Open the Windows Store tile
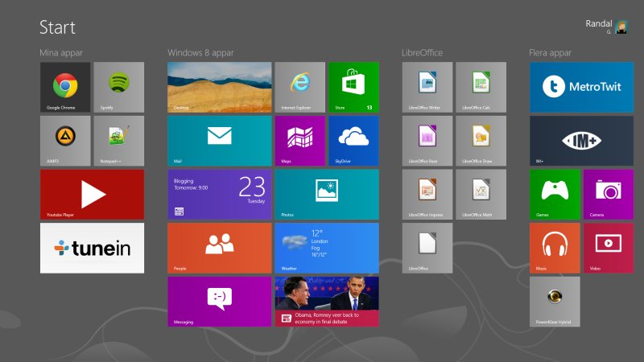The width and height of the screenshot is (644, 362). 353,87
